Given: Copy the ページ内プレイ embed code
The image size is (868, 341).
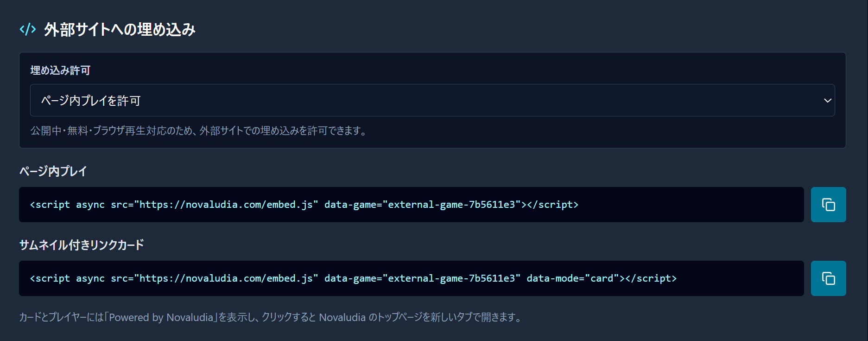Looking at the screenshot, I should [828, 205].
